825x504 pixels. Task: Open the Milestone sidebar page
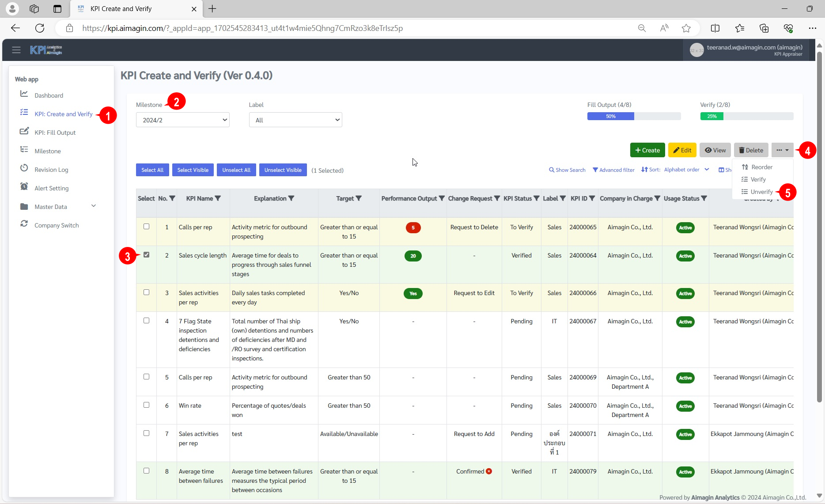(x=48, y=151)
